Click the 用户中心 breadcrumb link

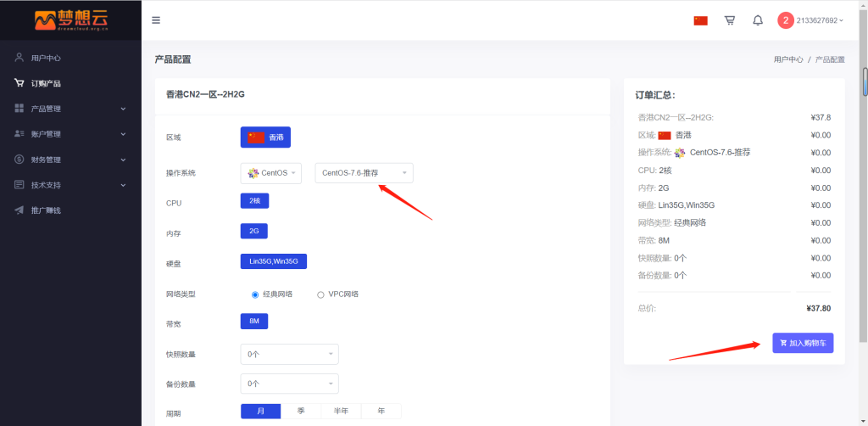[x=787, y=60]
